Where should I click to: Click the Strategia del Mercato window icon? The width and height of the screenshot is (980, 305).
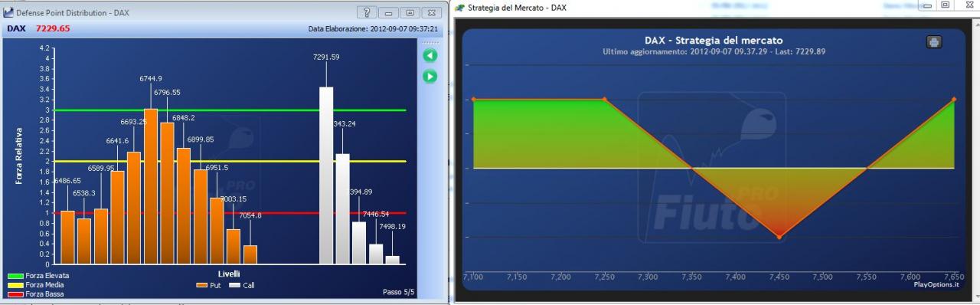pyautogui.click(x=459, y=7)
